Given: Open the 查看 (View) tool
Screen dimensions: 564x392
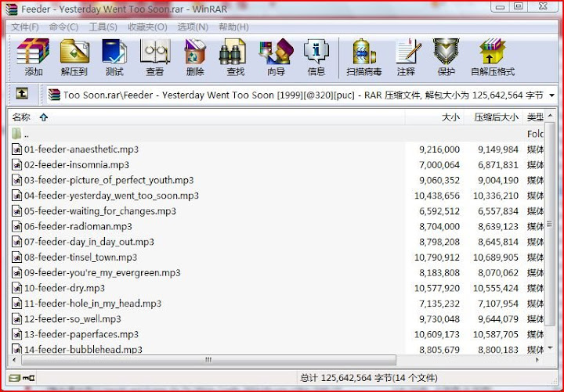Looking at the screenshot, I should click(154, 57).
